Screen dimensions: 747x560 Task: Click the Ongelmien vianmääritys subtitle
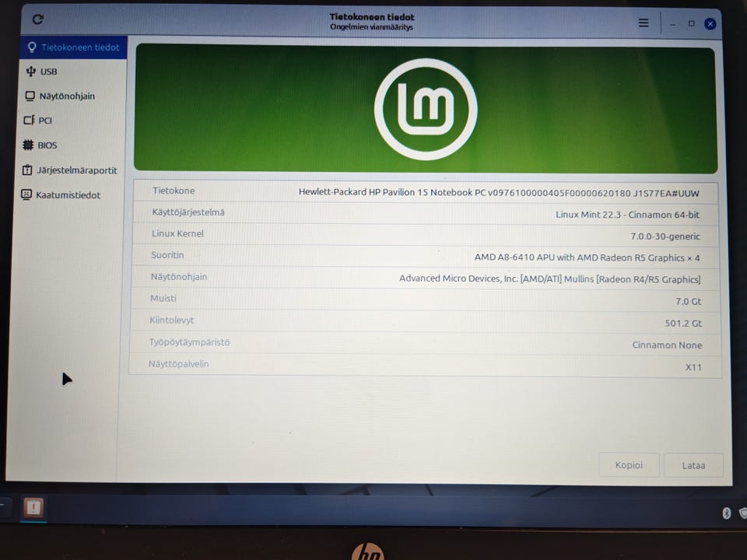pos(372,27)
